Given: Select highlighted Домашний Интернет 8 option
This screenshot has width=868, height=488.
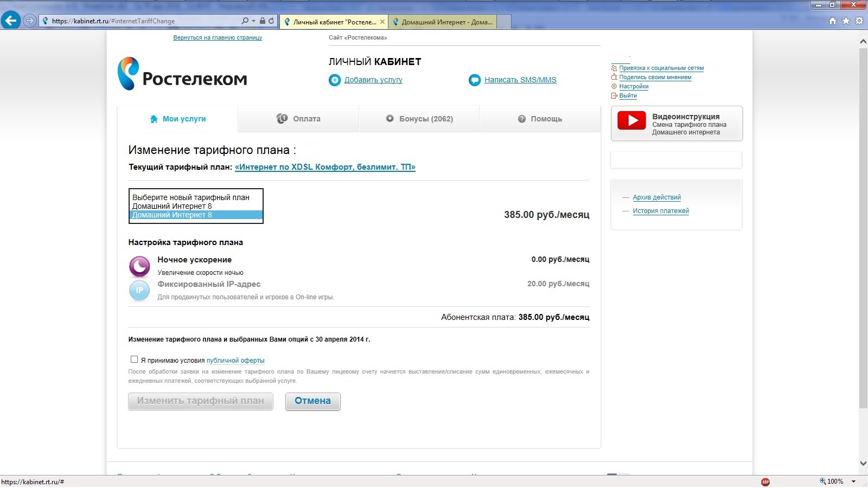Looking at the screenshot, I should tap(195, 215).
